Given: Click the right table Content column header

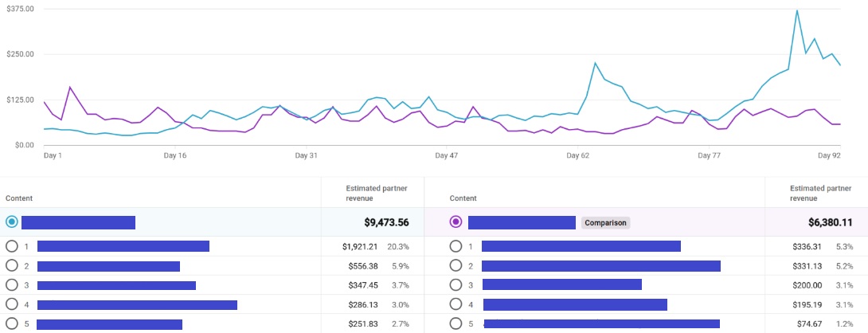Looking at the screenshot, I should tap(463, 198).
